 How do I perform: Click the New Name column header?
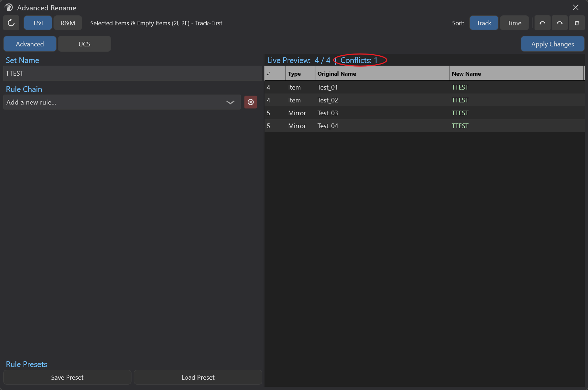click(x=516, y=74)
